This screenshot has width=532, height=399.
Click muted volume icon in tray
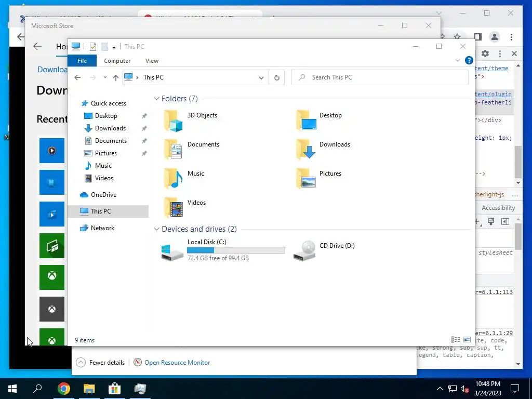(x=464, y=389)
